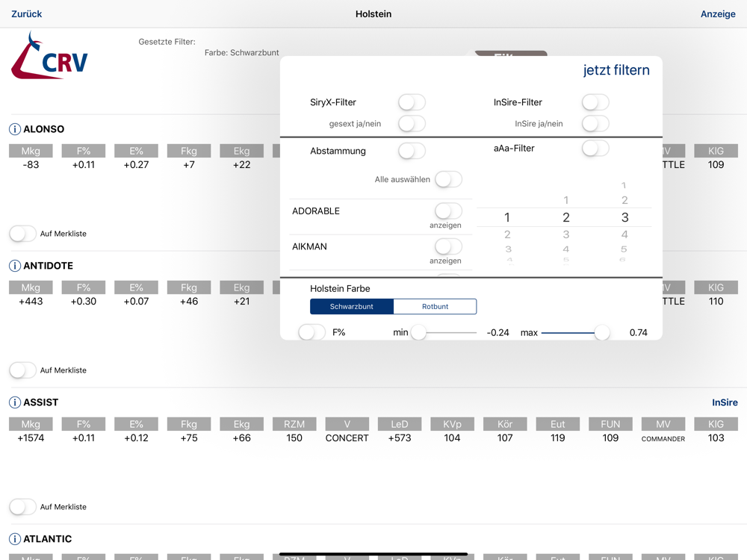Click the ANTIDOTE bull name

click(x=48, y=266)
